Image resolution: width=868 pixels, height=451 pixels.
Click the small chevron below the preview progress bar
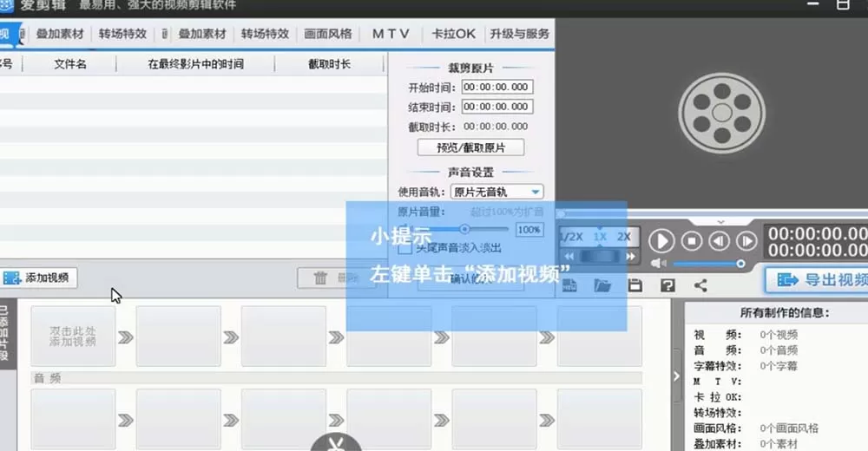click(x=720, y=222)
